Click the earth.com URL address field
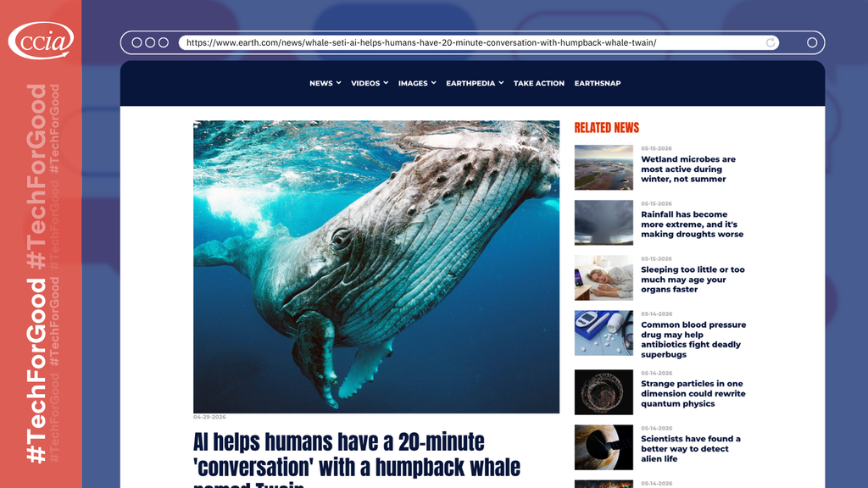The image size is (868, 488). 478,42
